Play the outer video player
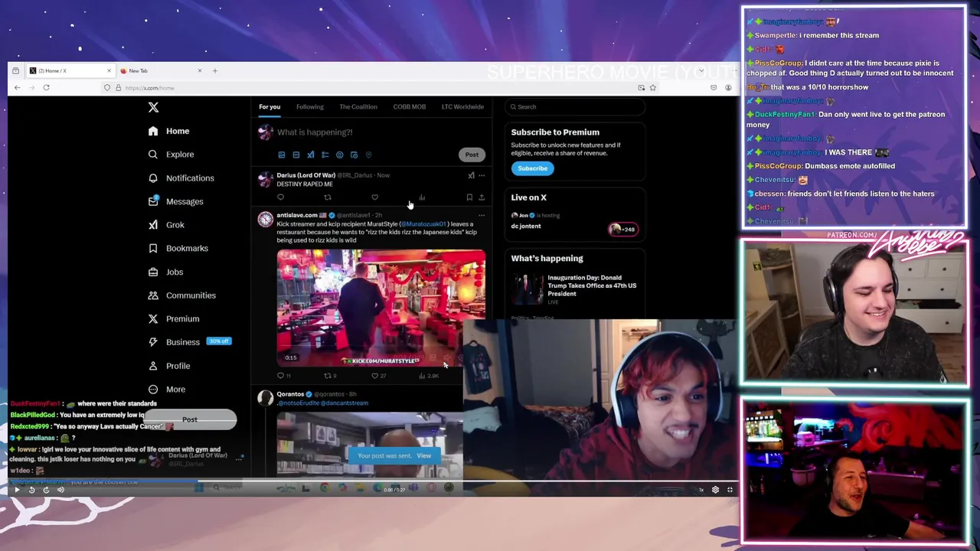Image resolution: width=980 pixels, height=551 pixels. (x=17, y=490)
